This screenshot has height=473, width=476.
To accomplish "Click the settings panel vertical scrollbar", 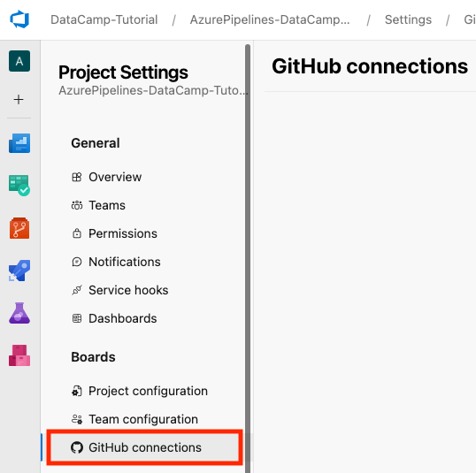I will click(x=248, y=258).
